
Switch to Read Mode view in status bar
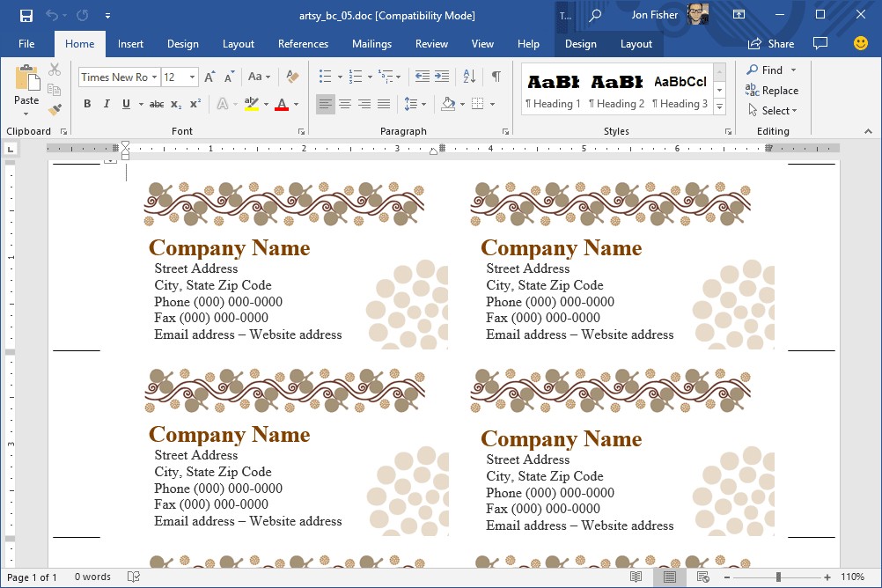[x=636, y=577]
